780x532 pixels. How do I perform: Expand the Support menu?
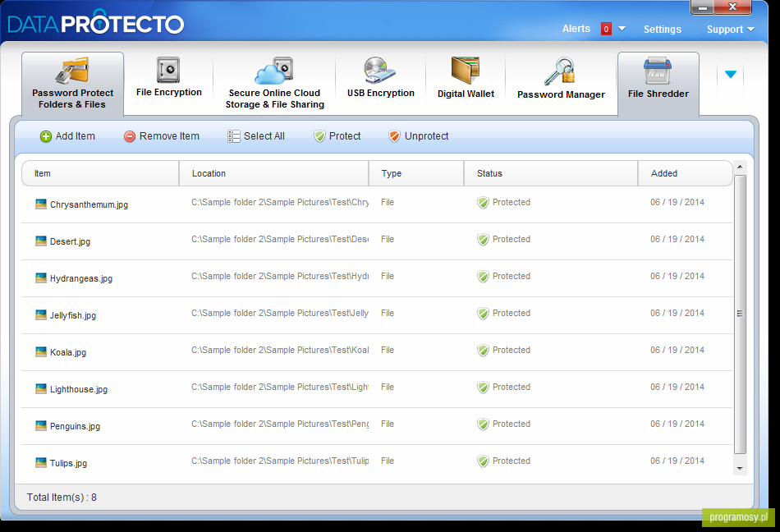[x=730, y=30]
